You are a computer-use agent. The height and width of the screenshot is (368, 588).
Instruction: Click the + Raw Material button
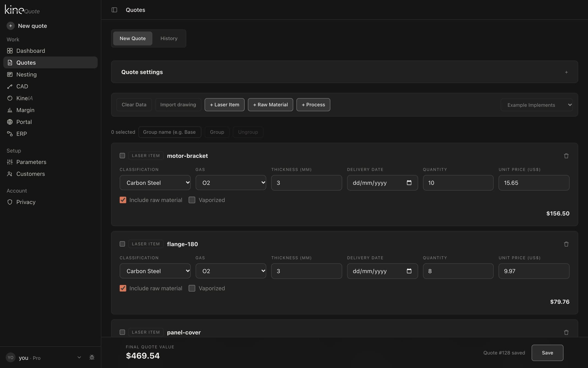pos(270,105)
